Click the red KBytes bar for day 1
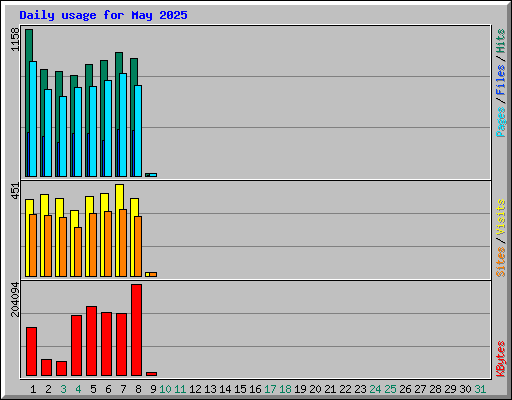The image size is (512, 400). tap(31, 351)
